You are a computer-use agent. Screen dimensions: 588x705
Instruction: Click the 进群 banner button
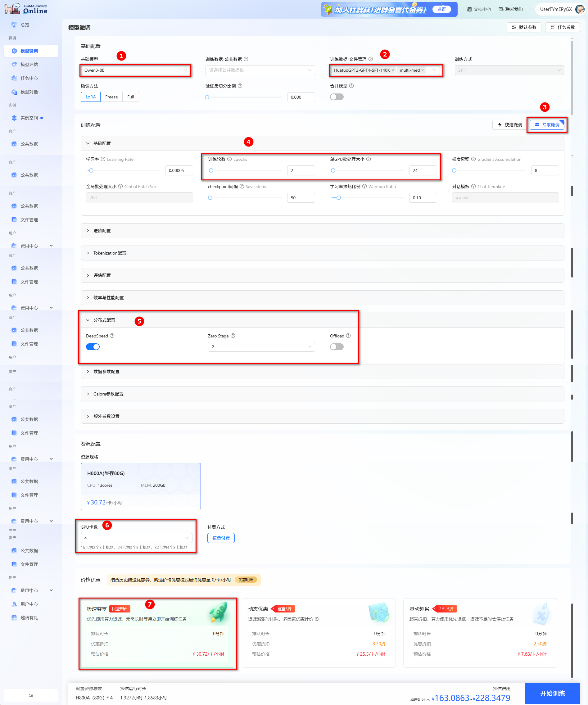tap(441, 9)
